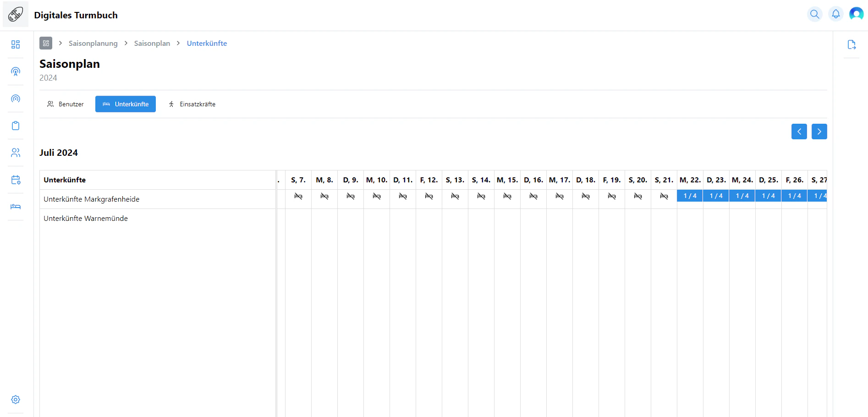Select the Unterkünfte tab
868x417 pixels.
click(126, 104)
